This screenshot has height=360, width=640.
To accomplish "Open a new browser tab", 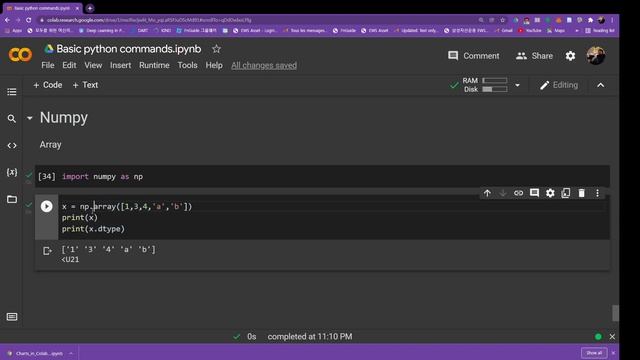I will pos(90,8).
